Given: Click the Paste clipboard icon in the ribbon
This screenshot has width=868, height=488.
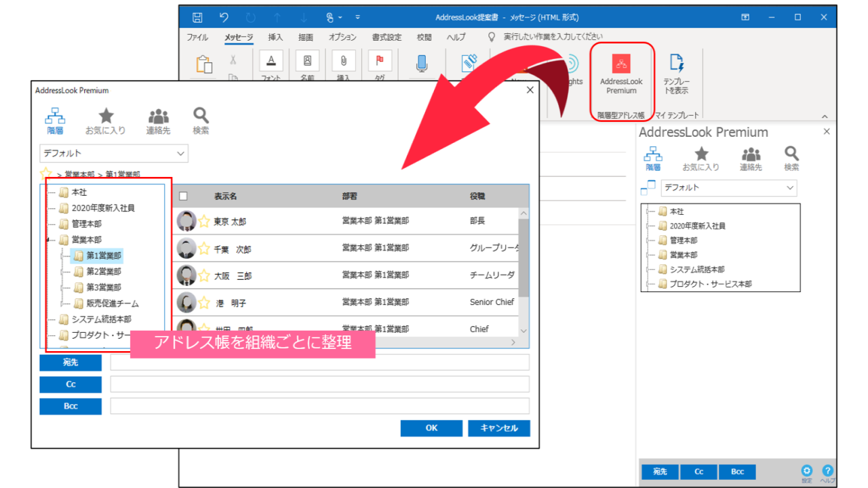Looking at the screenshot, I should (203, 64).
